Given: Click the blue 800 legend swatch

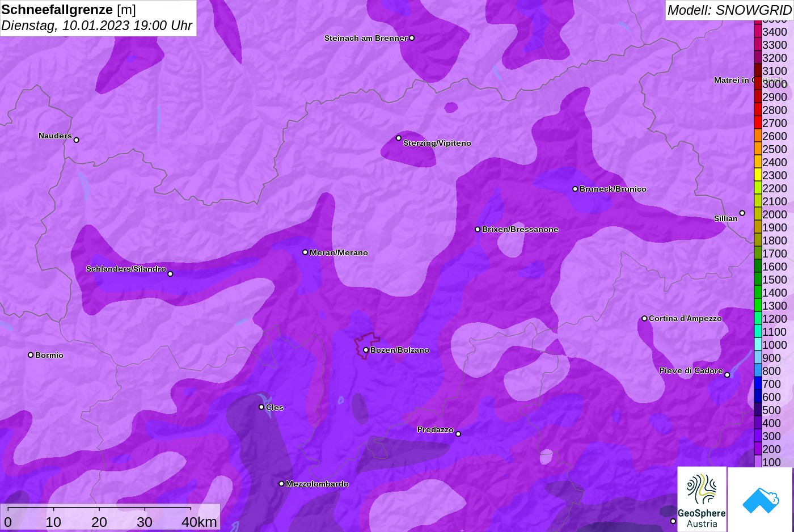Looking at the screenshot, I should coord(758,370).
